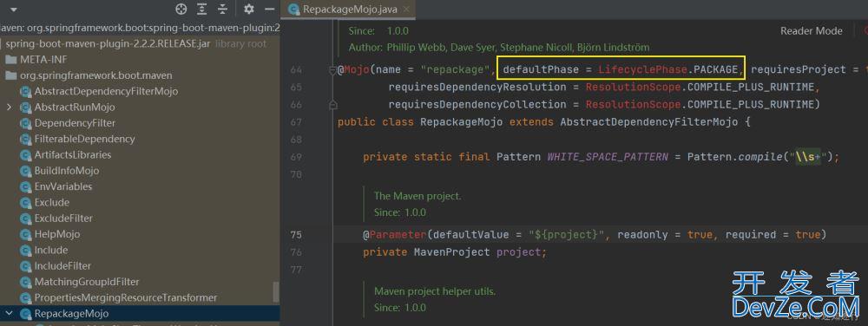Click 'The Maven project.' doc comment
Image resolution: width=868 pixels, height=326 pixels.
418,196
